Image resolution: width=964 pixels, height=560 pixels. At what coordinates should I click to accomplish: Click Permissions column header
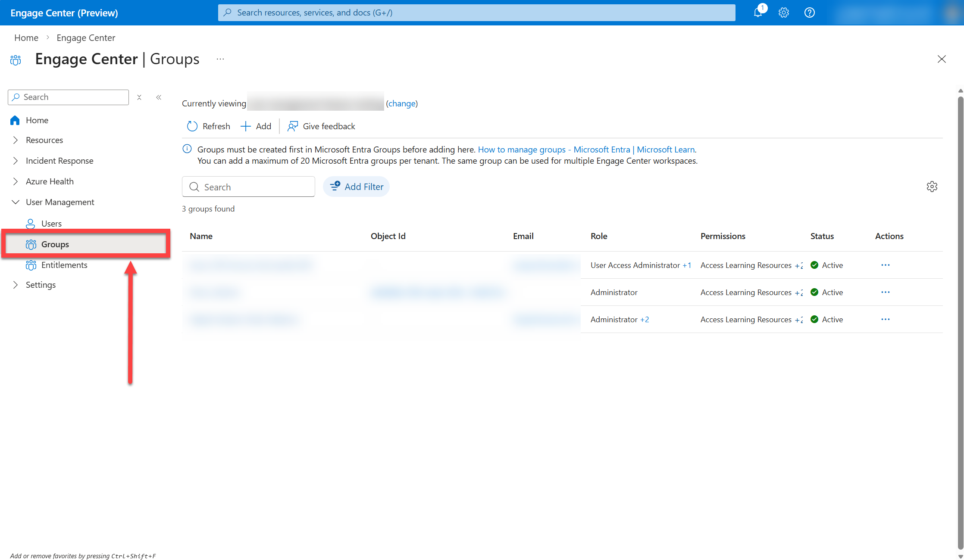(x=723, y=236)
